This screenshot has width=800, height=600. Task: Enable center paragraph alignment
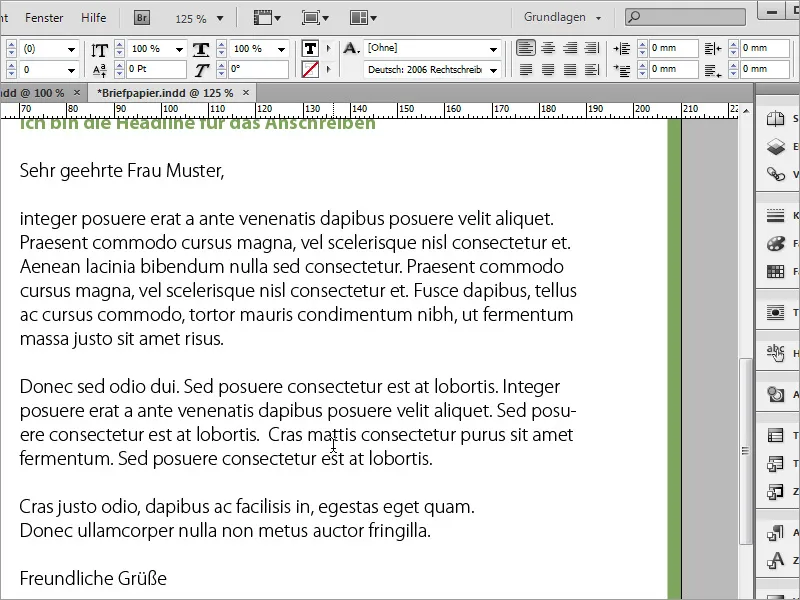click(x=548, y=48)
